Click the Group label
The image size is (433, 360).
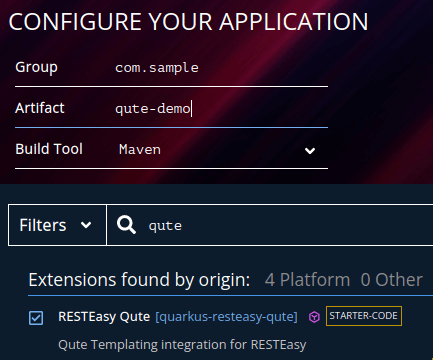pos(36,68)
